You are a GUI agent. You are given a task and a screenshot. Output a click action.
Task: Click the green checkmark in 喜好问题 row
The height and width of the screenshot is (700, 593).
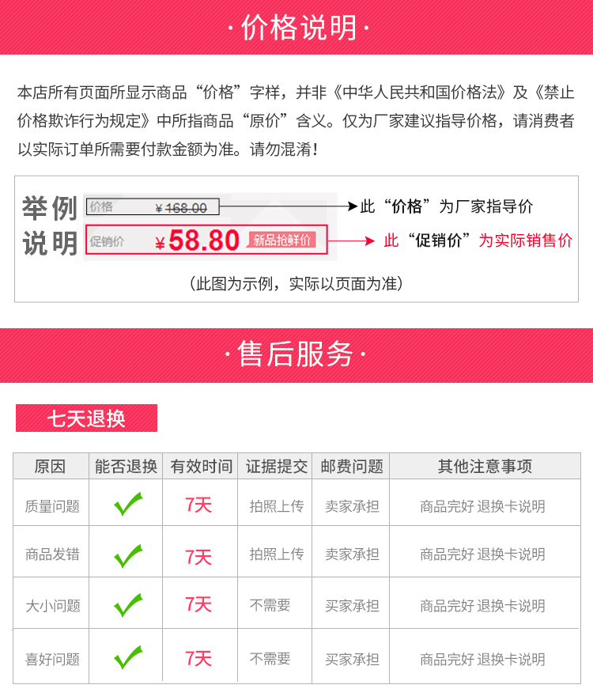pyautogui.click(x=128, y=657)
